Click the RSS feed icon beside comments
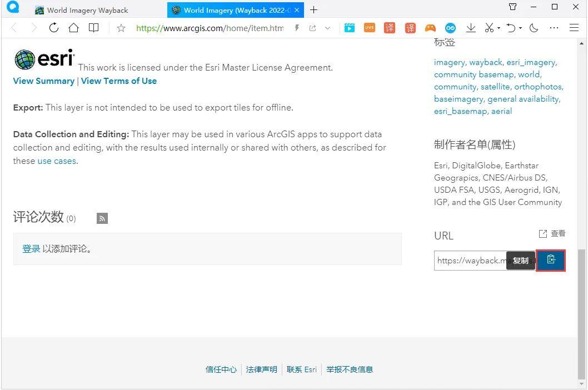 pyautogui.click(x=102, y=218)
